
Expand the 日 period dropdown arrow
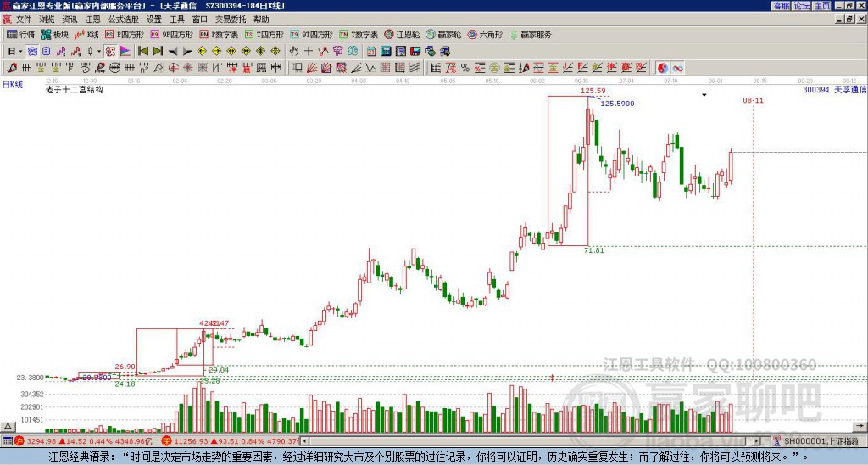point(20,52)
